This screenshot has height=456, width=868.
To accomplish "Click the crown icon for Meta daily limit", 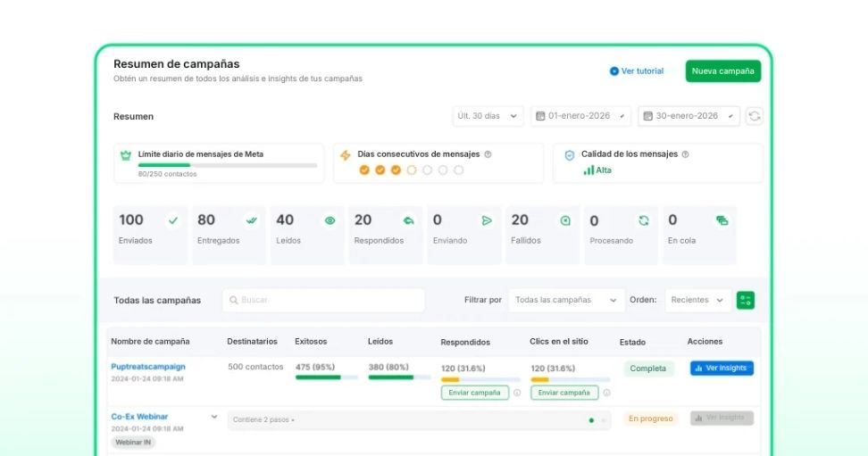I will pos(126,155).
